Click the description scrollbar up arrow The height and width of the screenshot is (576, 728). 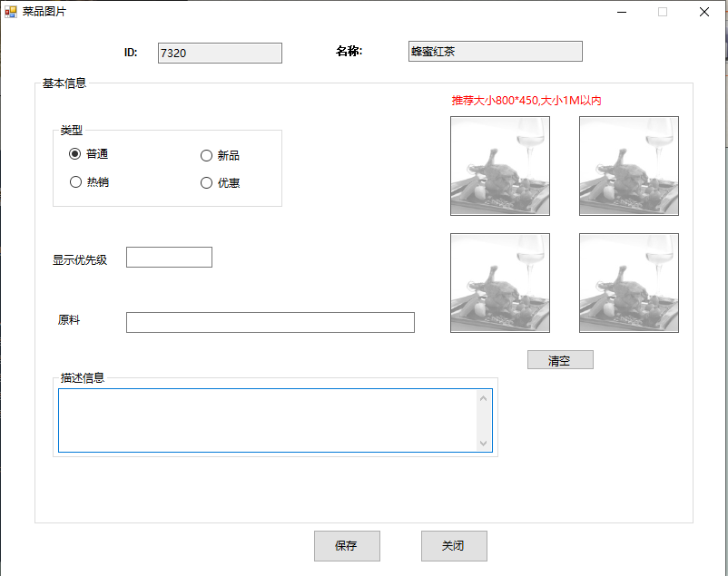[483, 398]
